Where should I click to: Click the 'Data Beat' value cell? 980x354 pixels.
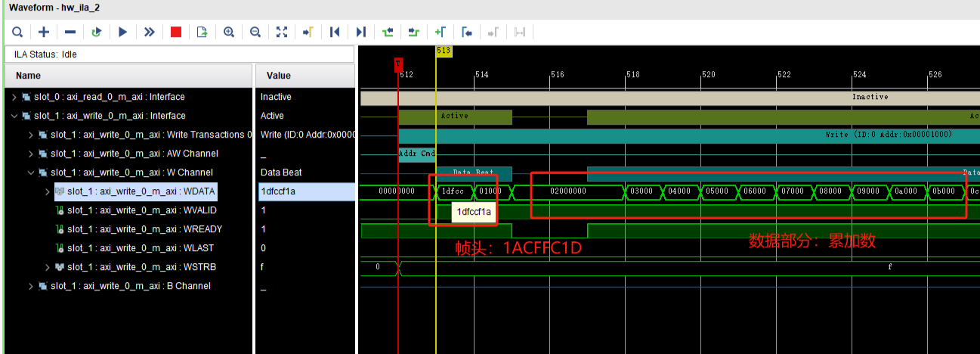click(281, 172)
